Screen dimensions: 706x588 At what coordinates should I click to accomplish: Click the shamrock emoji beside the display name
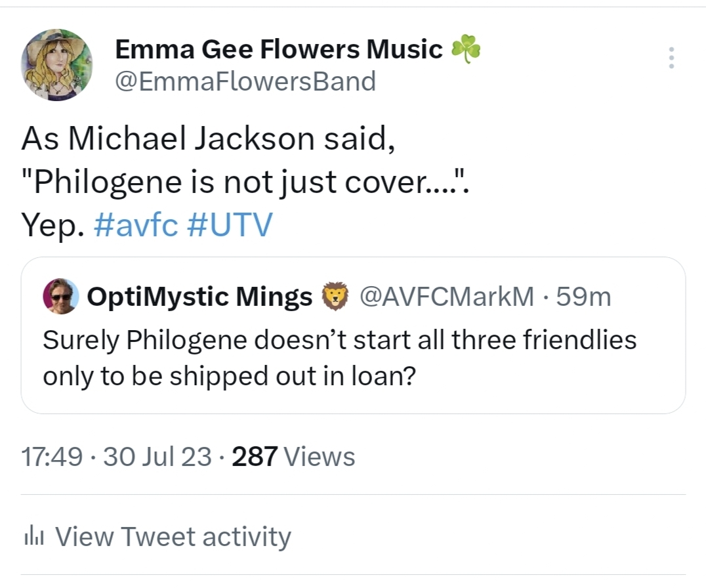click(x=466, y=49)
